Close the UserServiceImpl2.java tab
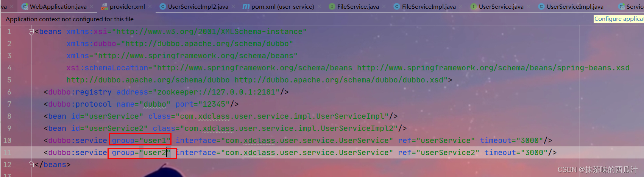644x177 pixels. [x=234, y=6]
